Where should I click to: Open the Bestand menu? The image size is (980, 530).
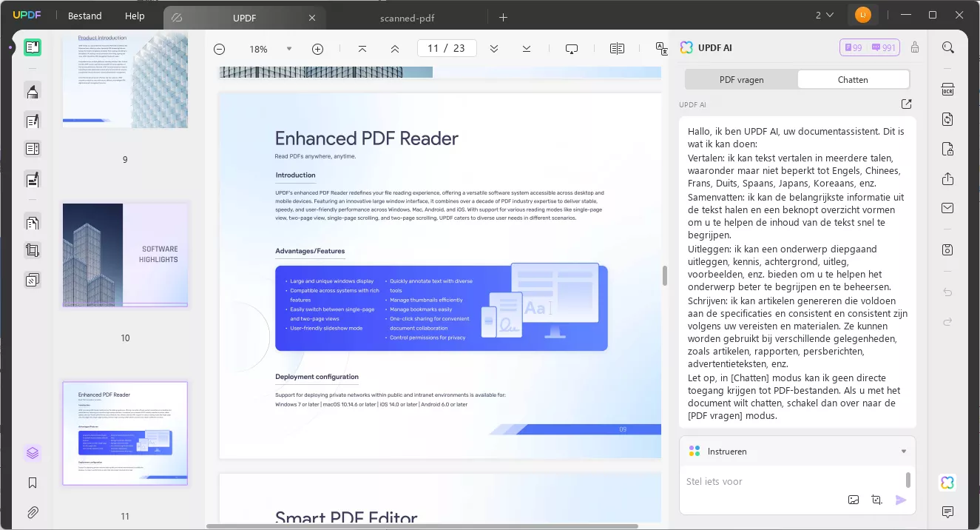85,16
